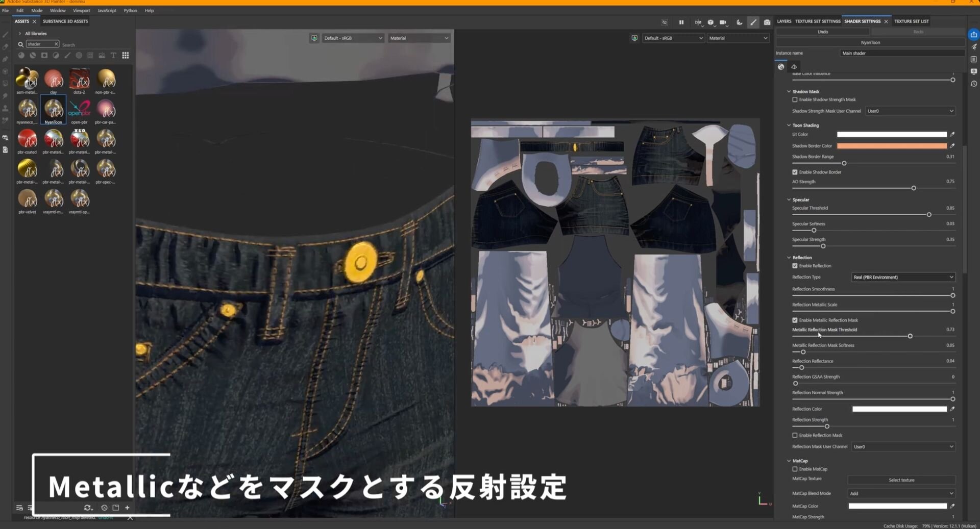
Task: Collapse the Reflection section
Action: pos(789,257)
